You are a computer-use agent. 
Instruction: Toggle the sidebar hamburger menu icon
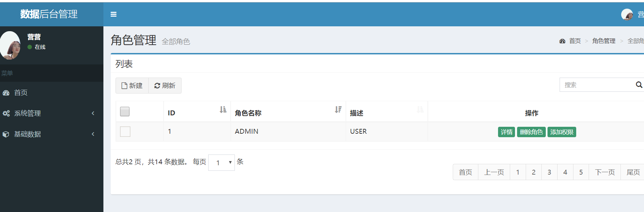[x=113, y=14]
